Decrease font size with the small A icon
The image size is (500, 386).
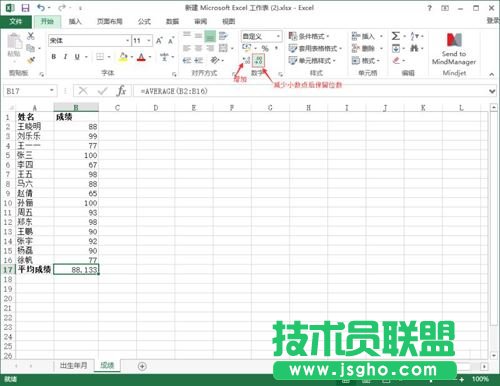[171, 41]
